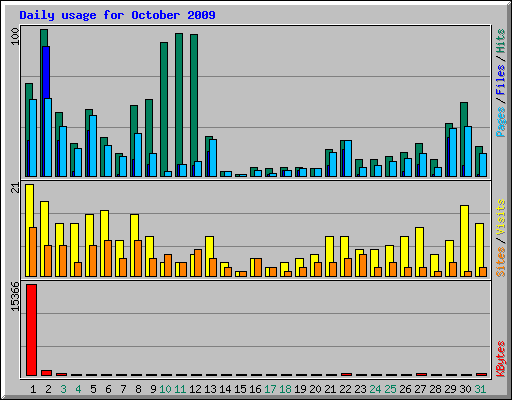The height and width of the screenshot is (400, 512).
Task: Click the 'Daily usage for October 2009' title
Action: [x=117, y=15]
